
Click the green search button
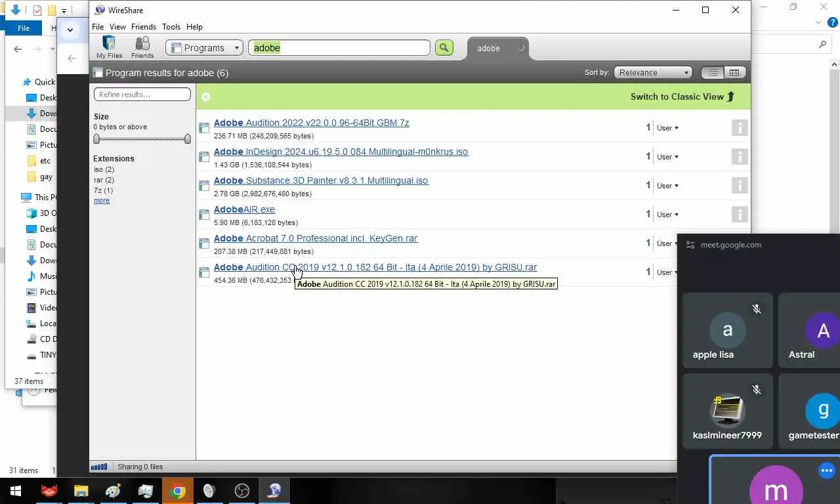point(444,47)
